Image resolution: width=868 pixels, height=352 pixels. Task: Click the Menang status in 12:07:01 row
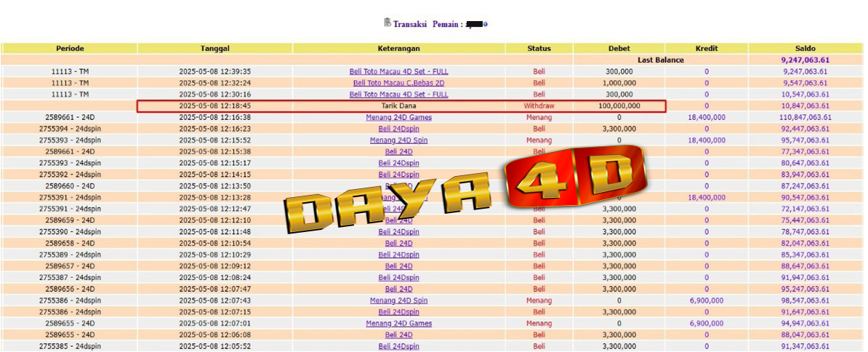[x=539, y=324]
